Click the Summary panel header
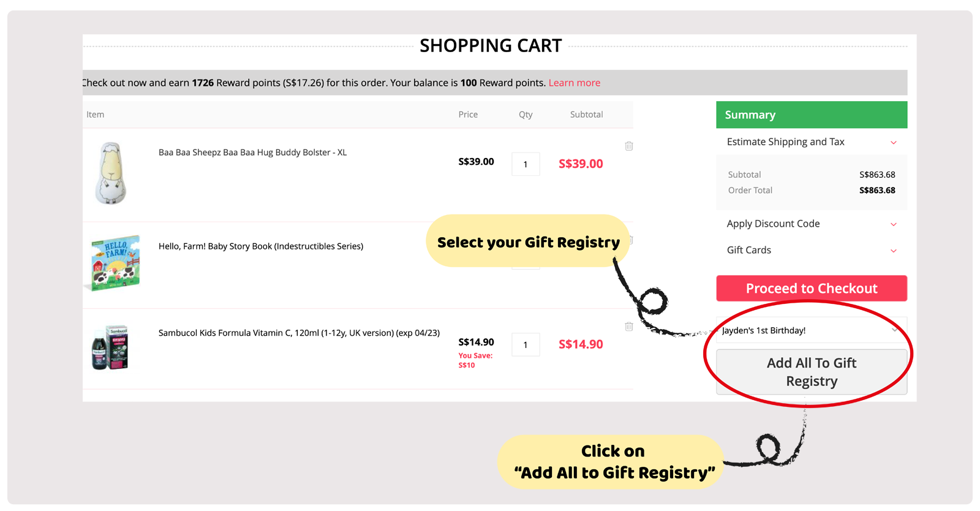Screen dimensions: 980x511 (x=812, y=115)
